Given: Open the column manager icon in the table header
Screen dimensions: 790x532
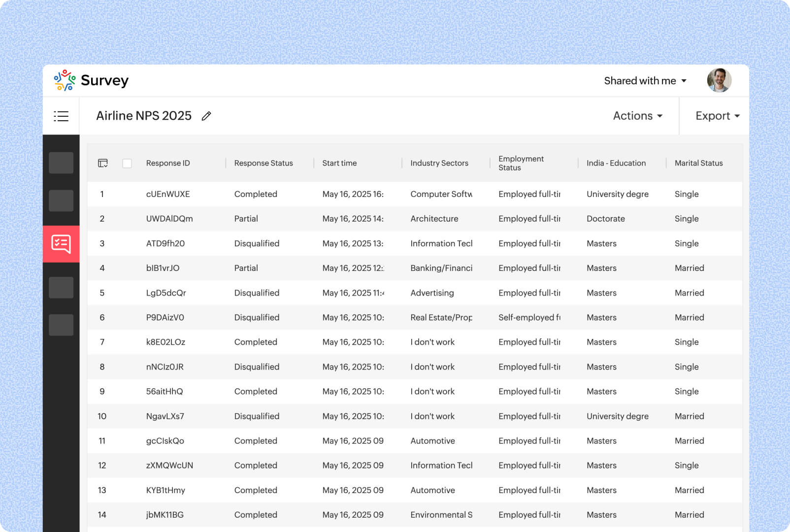Looking at the screenshot, I should 103,163.
